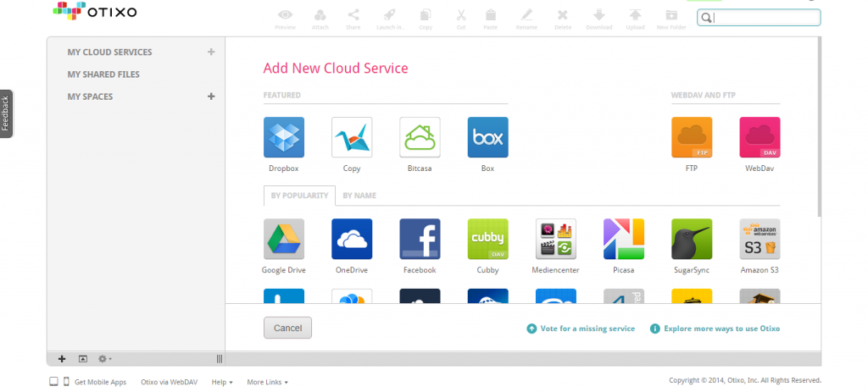Screen dimensions: 868x392
Task: Select the Facebook service icon
Action: 420,239
